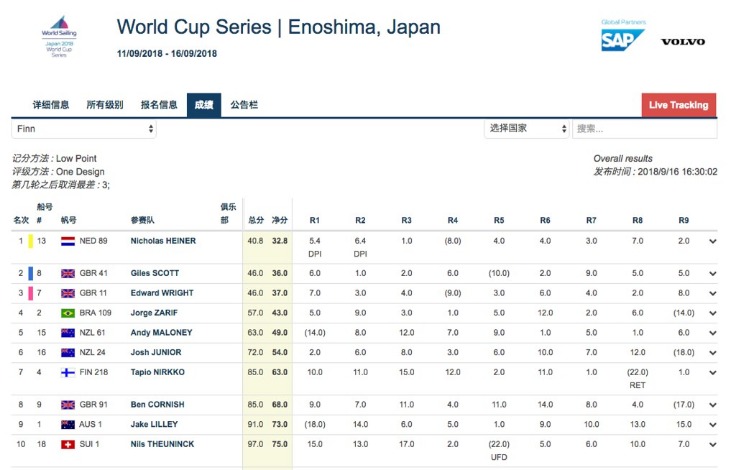This screenshot has width=736, height=470.
Task: Open Edward WRIGHT's sailor link
Action: point(161,293)
